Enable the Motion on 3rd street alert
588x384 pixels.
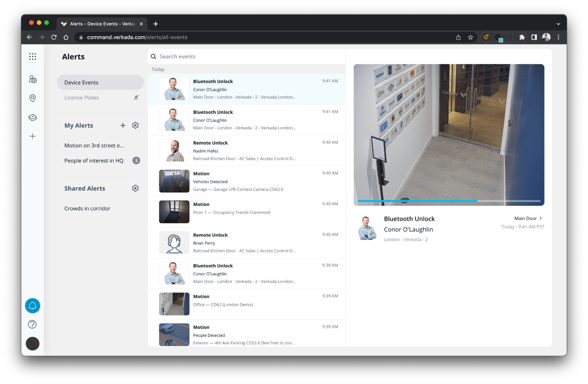click(94, 145)
